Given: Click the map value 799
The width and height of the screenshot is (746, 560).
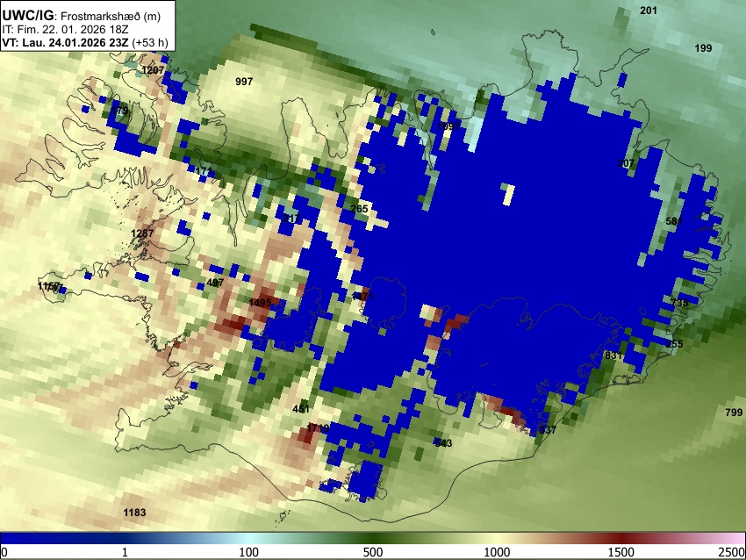Looking at the screenshot, I should 734,413.
